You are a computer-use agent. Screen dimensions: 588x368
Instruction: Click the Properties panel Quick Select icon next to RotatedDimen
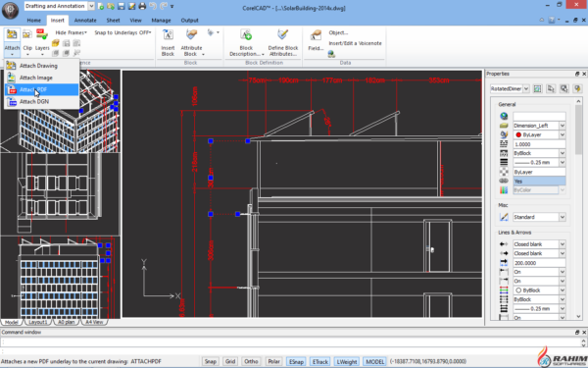click(537, 88)
